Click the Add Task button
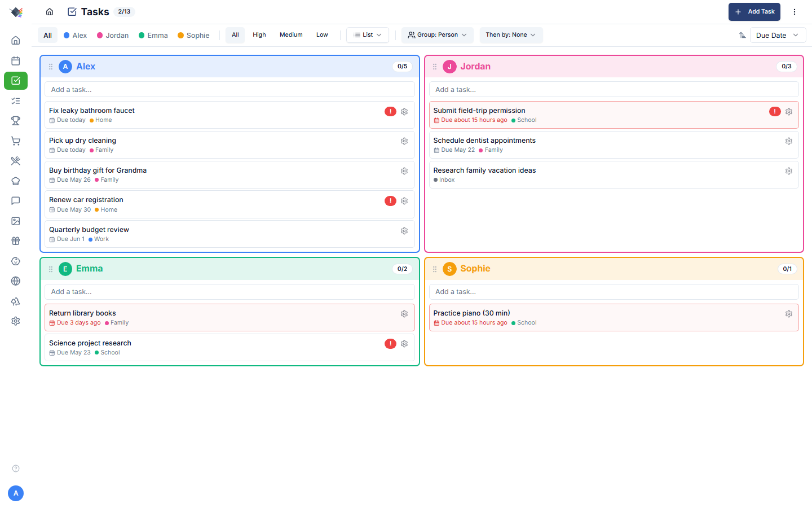The image size is (812, 508). pos(754,12)
